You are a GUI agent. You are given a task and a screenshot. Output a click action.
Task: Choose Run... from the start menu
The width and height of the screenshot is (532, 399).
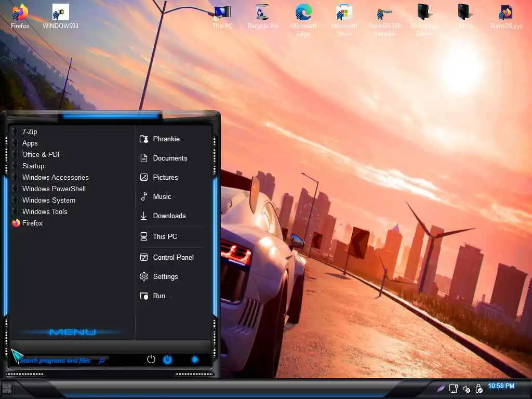[171, 296]
